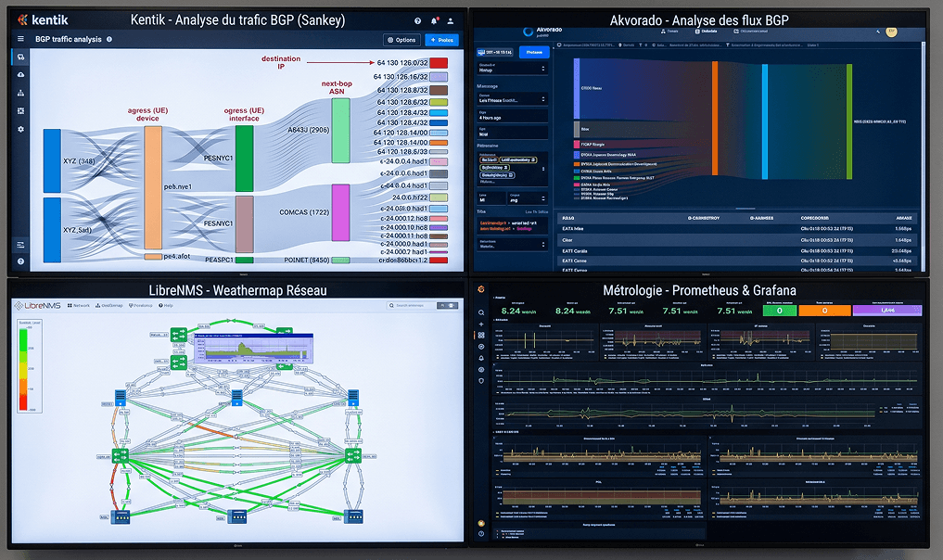Image resolution: width=943 pixels, height=560 pixels.
Task: Open Hisnup dropdown in Akvorado sidebar
Action: coord(512,68)
